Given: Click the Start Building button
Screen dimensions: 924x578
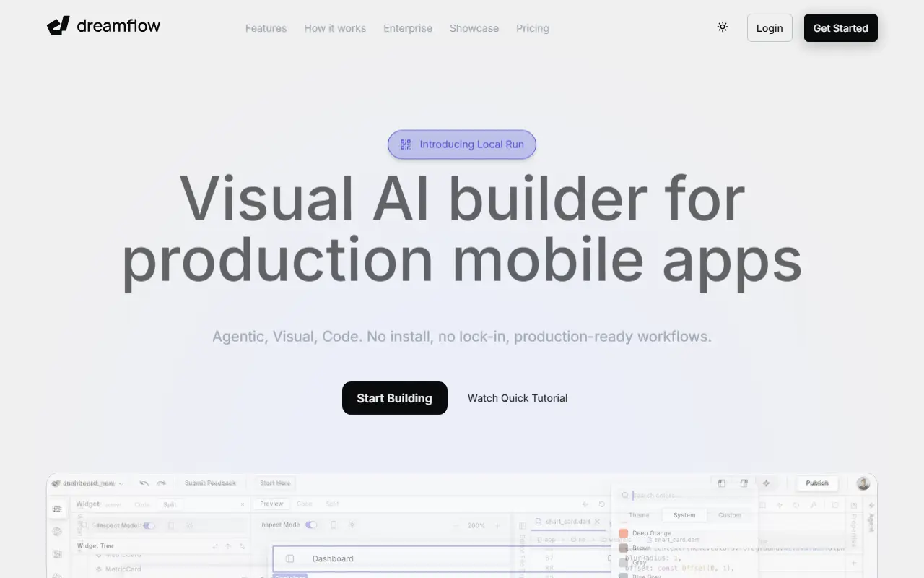Looking at the screenshot, I should (x=395, y=398).
